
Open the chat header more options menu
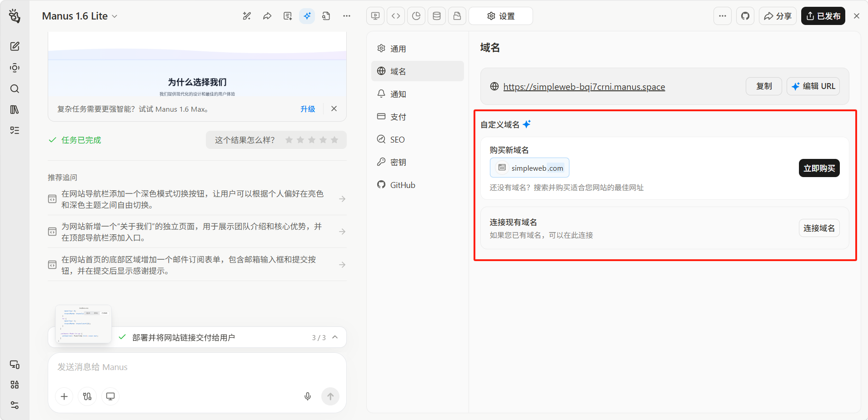347,16
